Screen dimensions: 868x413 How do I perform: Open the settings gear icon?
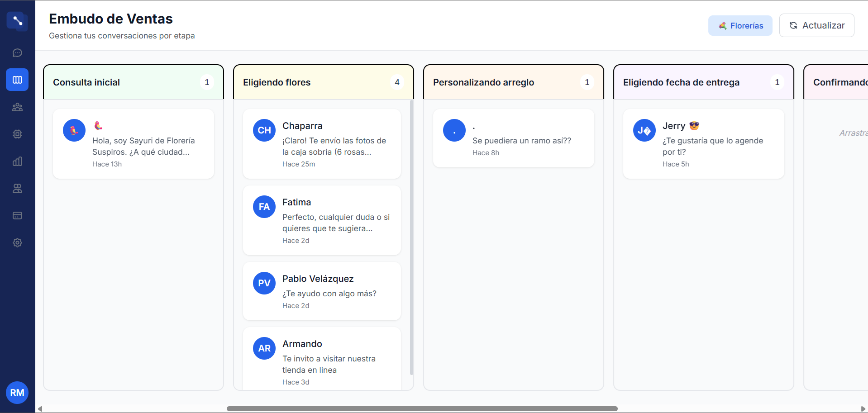click(17, 243)
